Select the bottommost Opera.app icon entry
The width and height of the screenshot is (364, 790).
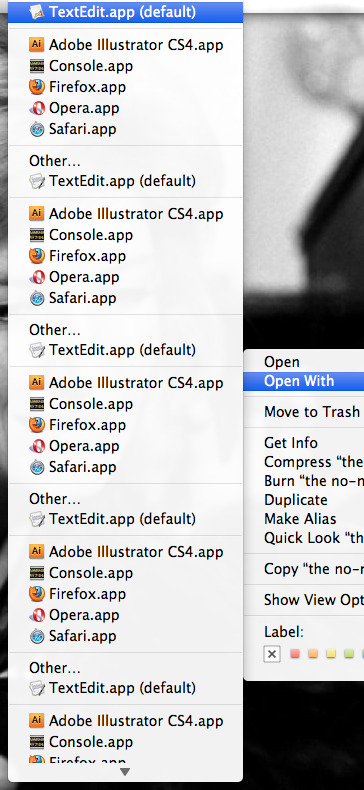[x=36, y=615]
